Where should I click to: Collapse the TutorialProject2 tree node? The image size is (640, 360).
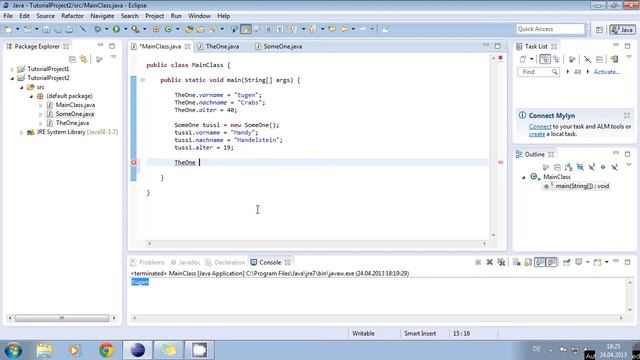coord(12,78)
